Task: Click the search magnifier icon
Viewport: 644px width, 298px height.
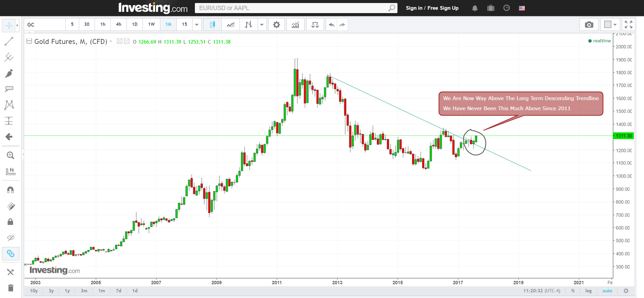Action: tap(392, 8)
